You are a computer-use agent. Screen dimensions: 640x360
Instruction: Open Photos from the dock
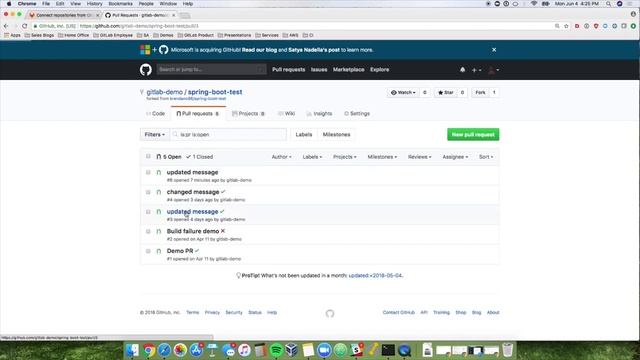click(180, 350)
